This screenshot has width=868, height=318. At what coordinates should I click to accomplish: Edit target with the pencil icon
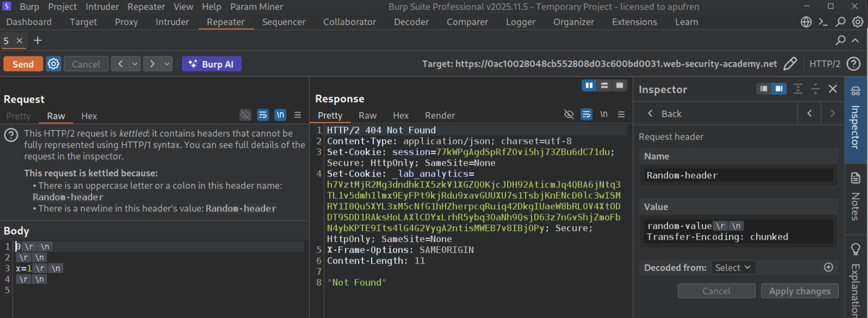click(790, 64)
